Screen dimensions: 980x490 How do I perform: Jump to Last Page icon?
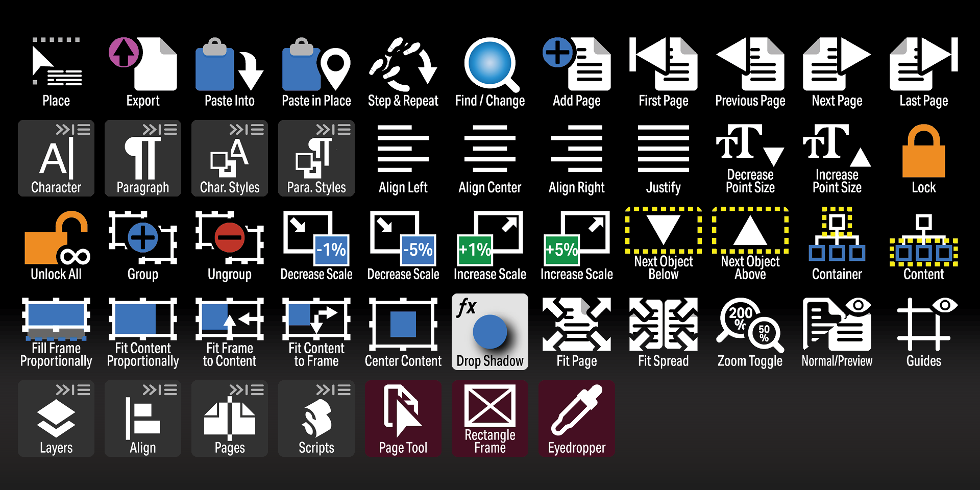924,64
